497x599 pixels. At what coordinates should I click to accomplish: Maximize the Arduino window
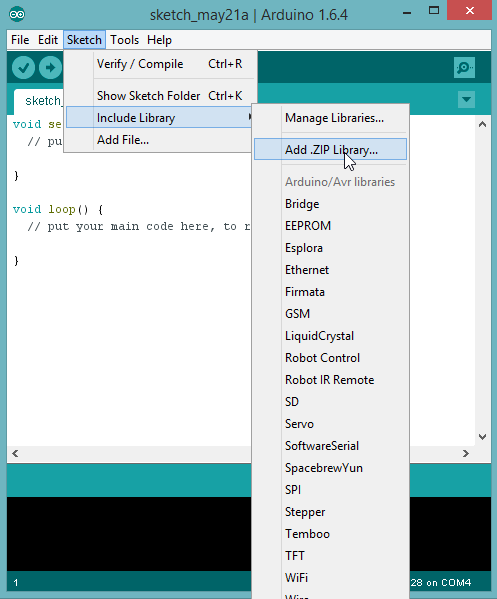point(434,11)
